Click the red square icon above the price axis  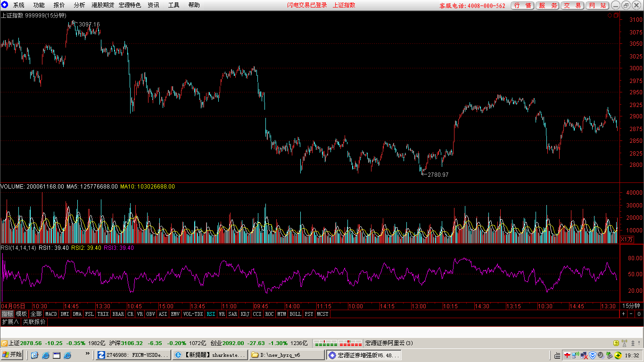[x=615, y=15]
